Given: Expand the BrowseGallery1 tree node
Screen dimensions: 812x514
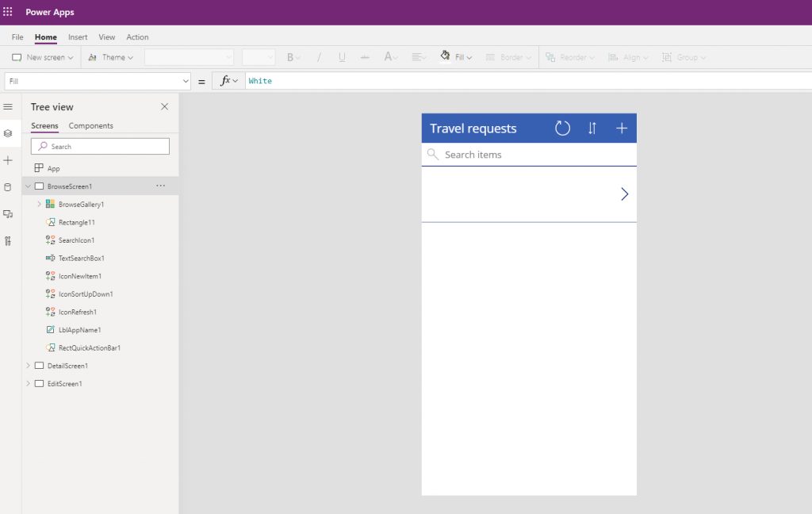Looking at the screenshot, I should pyautogui.click(x=39, y=204).
